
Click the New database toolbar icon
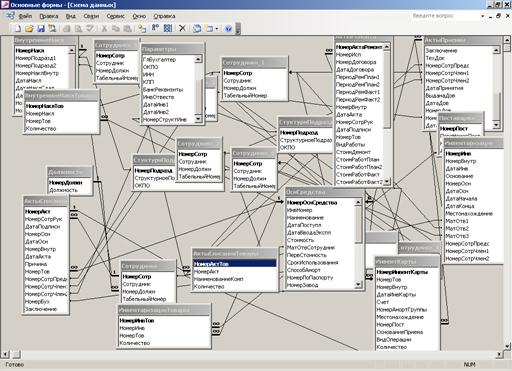click(x=18, y=29)
